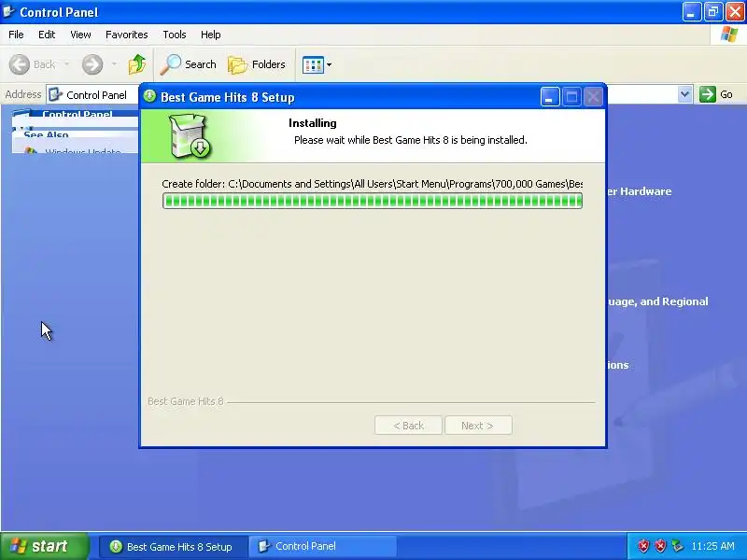747x560 pixels.
Task: Open the Address bar dropdown arrow
Action: (684, 94)
